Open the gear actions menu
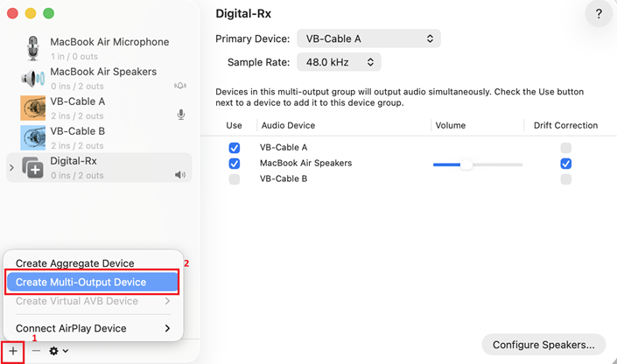Viewport: 617px width, 364px height. pos(58,351)
